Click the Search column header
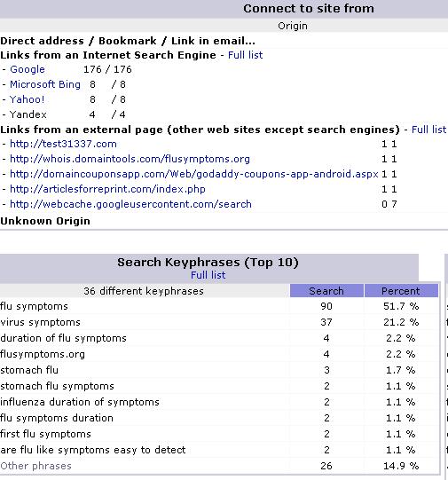This screenshot has height=480, width=448. 326,291
